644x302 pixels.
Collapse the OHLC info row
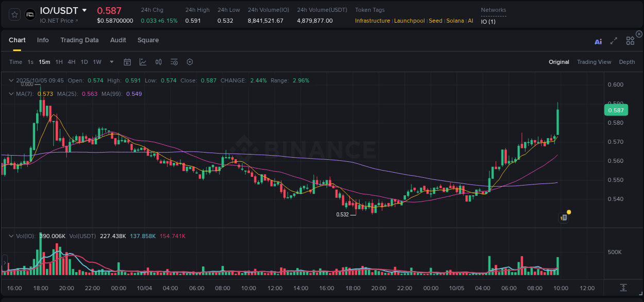[x=11, y=80]
